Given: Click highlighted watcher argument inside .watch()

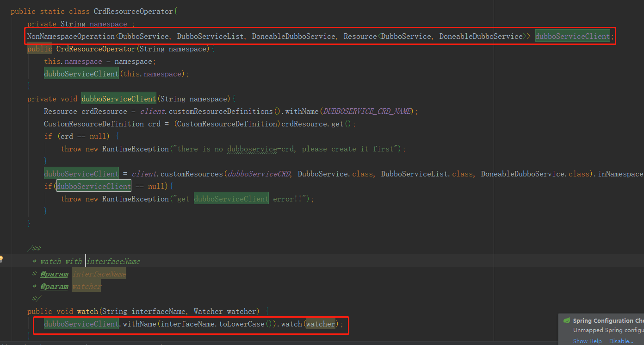Looking at the screenshot, I should tap(321, 324).
